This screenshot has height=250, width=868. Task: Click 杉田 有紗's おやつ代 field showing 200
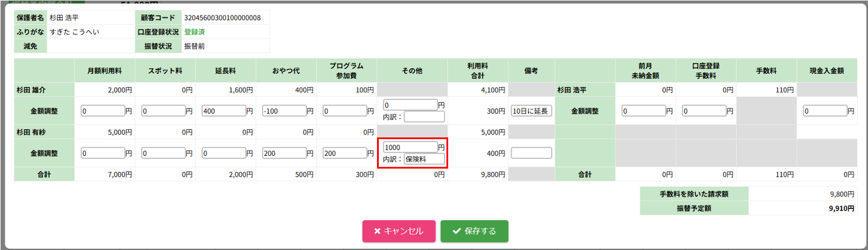coord(284,153)
